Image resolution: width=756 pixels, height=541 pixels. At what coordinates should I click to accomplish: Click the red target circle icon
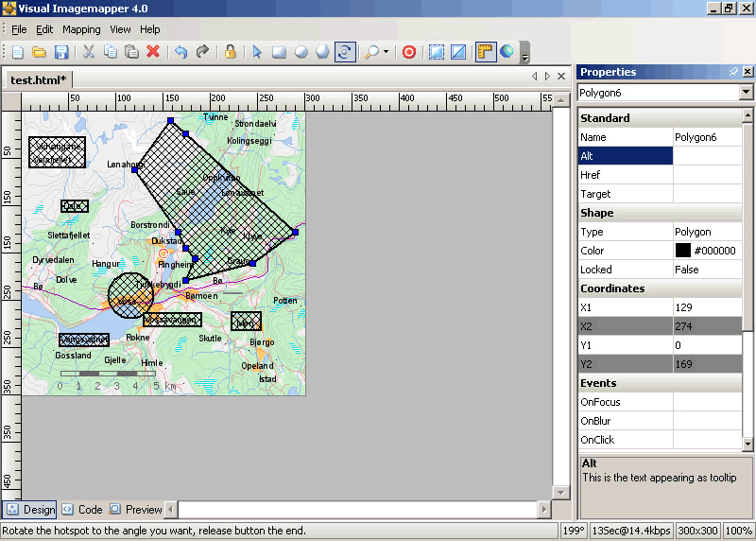(409, 52)
